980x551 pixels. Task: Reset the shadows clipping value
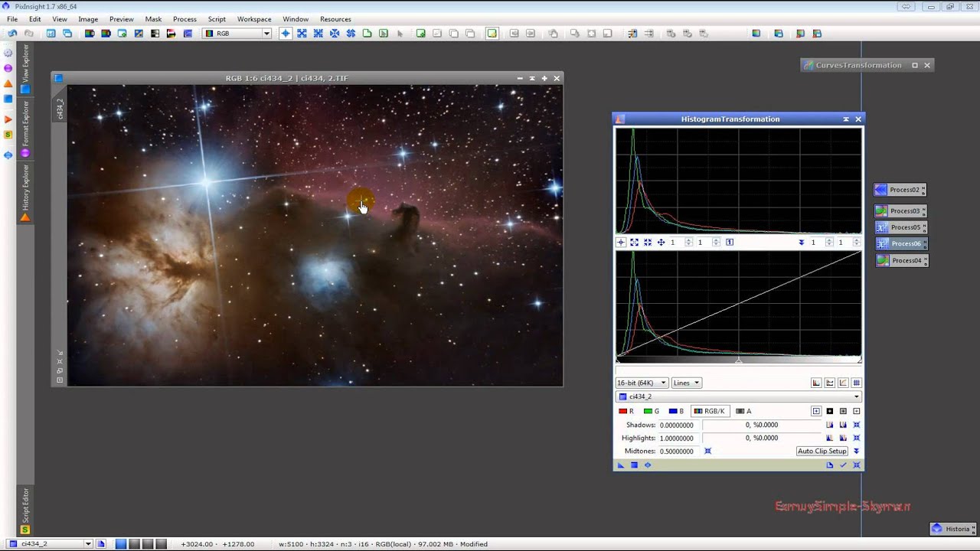(857, 425)
